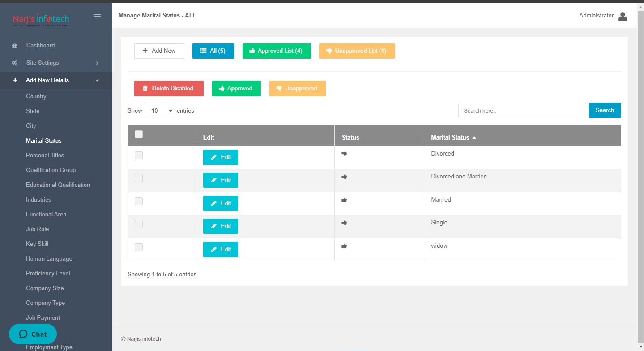Click the orange Unapproved action button
The height and width of the screenshot is (351, 644).
298,89
